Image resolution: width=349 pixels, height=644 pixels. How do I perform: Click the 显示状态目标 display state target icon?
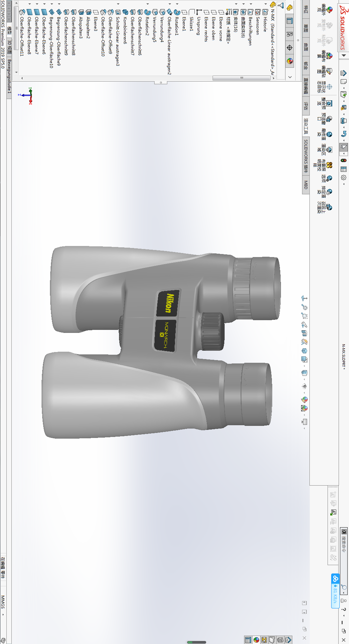click(x=330, y=87)
